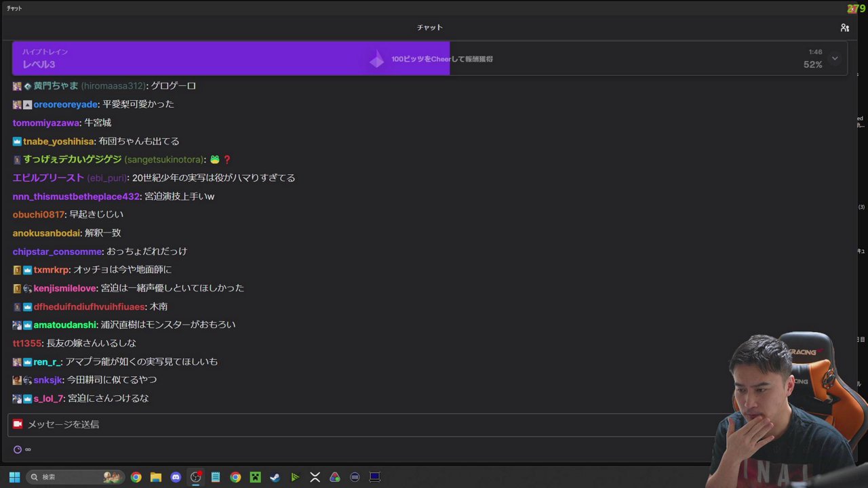Open File Explorer from the taskbar
Image resolution: width=868 pixels, height=488 pixels.
pyautogui.click(x=156, y=477)
